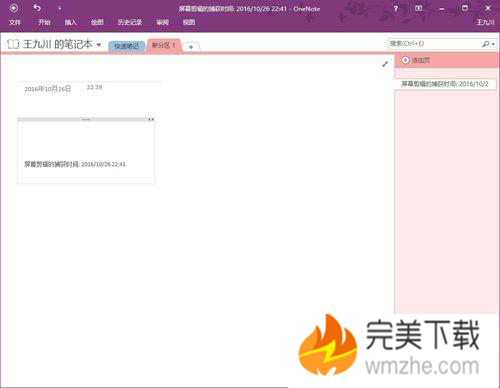Screen dimensions: 500x388
Task: Click the page time 22:39
Action: point(94,87)
